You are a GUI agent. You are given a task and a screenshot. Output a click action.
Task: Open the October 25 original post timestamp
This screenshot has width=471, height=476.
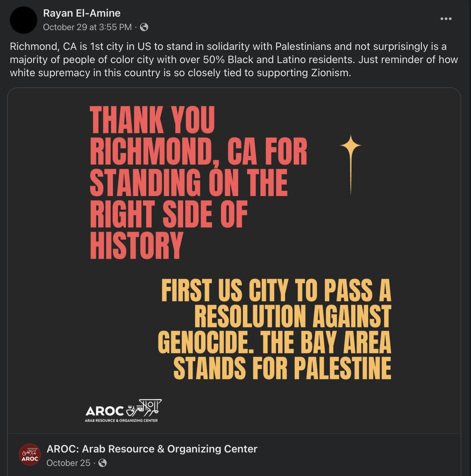(x=68, y=463)
